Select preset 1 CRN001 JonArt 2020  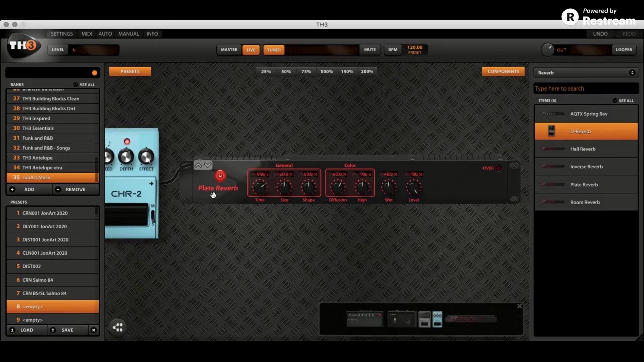(52, 213)
